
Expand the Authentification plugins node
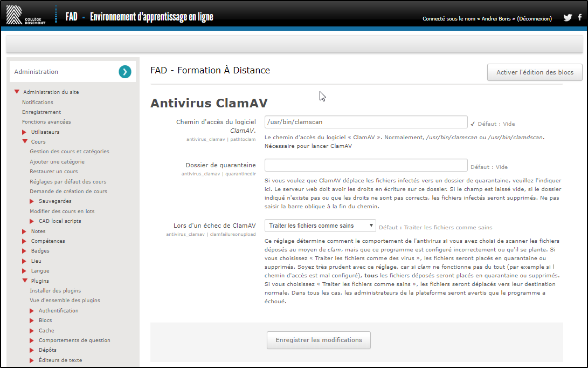point(32,311)
